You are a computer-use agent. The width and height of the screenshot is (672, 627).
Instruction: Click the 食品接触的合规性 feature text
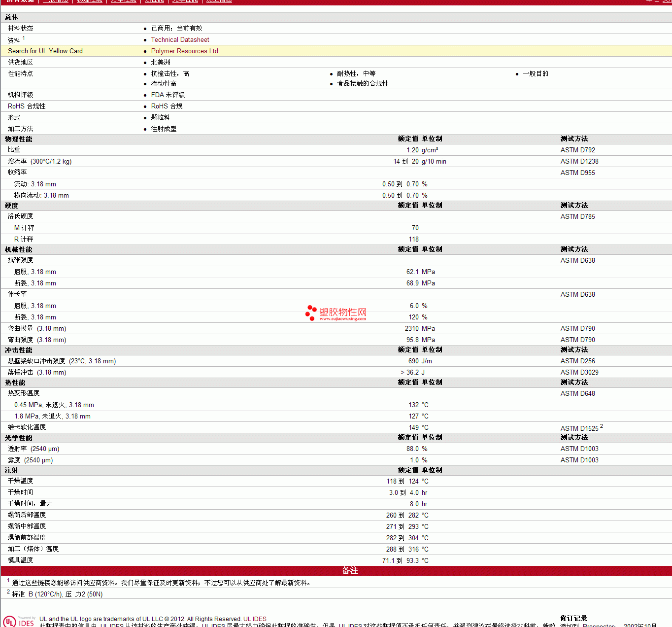click(363, 84)
